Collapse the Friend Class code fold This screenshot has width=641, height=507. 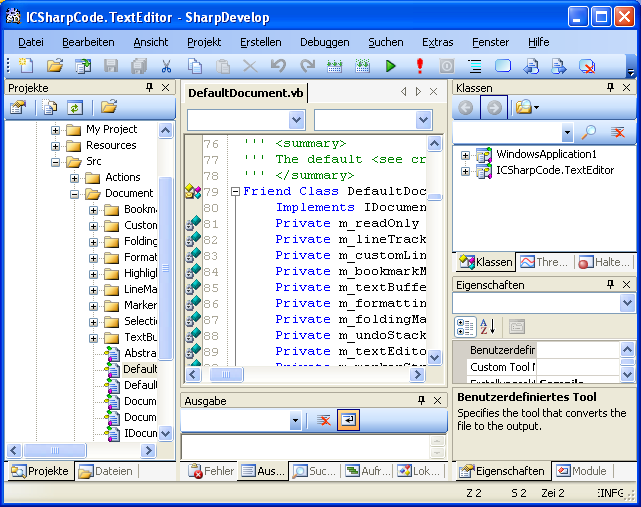[235, 191]
